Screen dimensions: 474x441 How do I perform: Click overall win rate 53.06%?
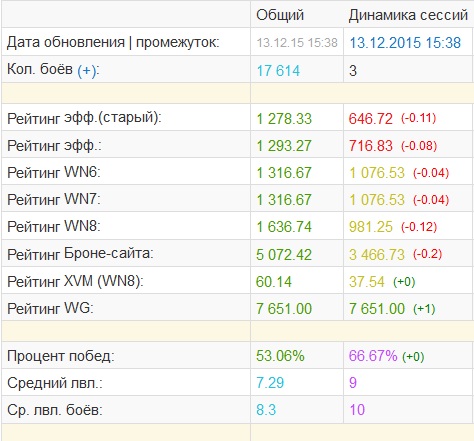(280, 356)
